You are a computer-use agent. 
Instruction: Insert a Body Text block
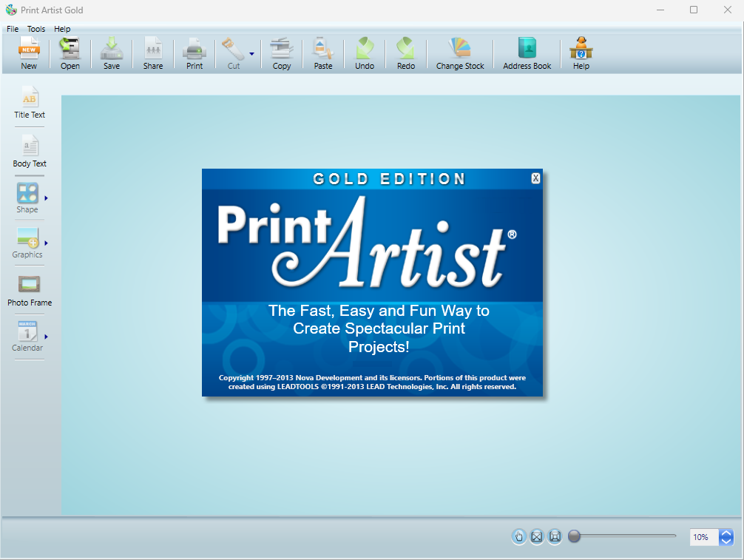[x=30, y=152]
